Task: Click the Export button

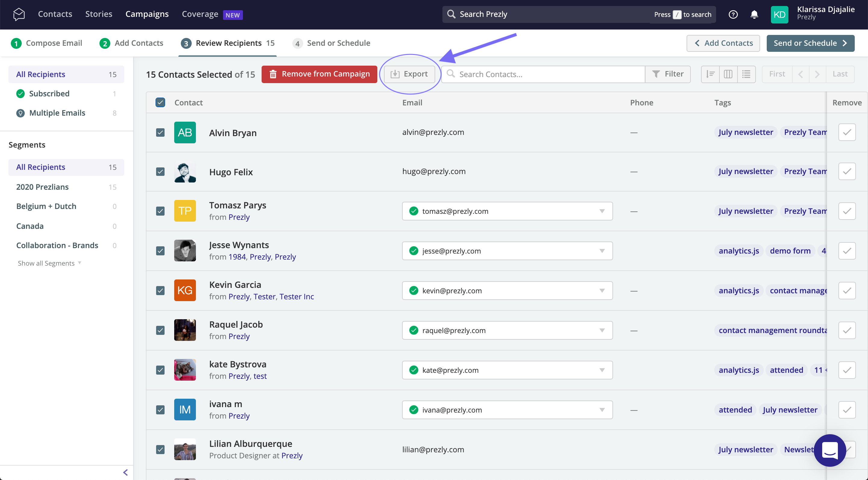Action: [x=409, y=74]
